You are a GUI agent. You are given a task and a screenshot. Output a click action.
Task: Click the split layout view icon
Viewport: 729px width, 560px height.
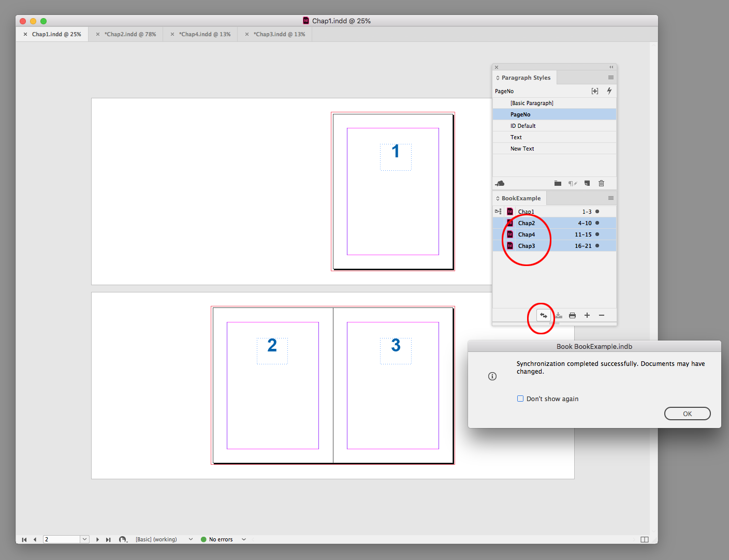point(645,539)
